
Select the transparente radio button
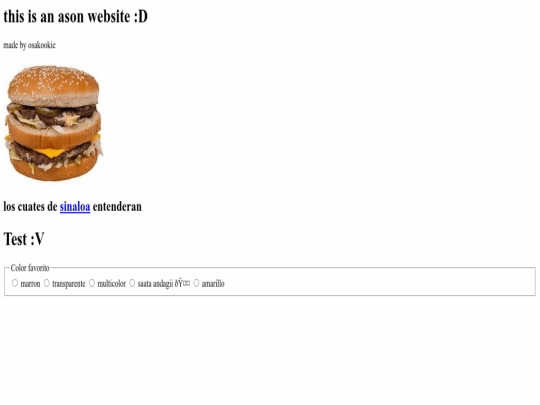point(46,283)
